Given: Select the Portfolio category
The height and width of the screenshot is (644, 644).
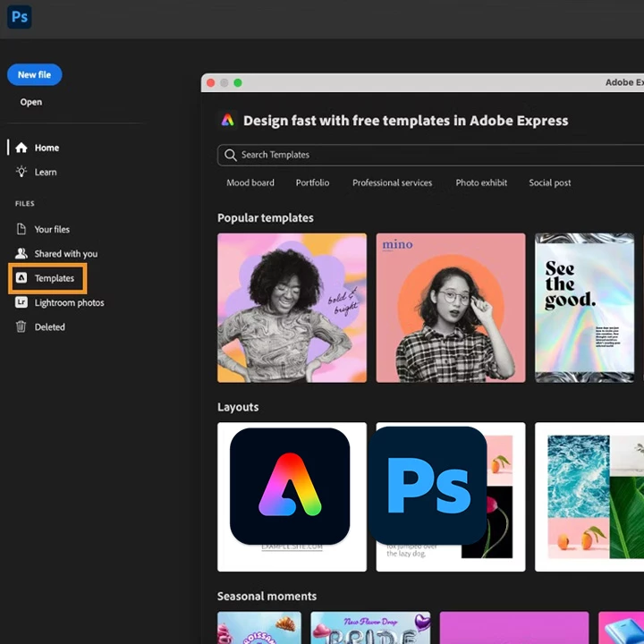Looking at the screenshot, I should pyautogui.click(x=312, y=182).
